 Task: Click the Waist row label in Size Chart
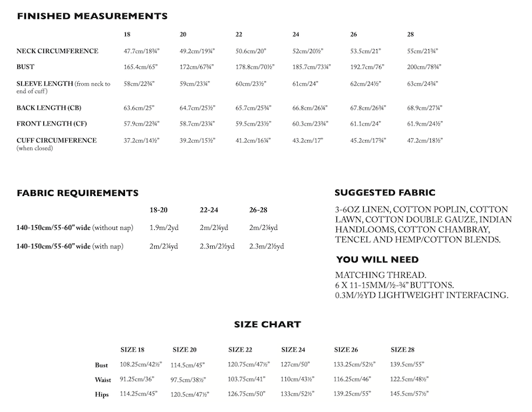click(x=102, y=379)
